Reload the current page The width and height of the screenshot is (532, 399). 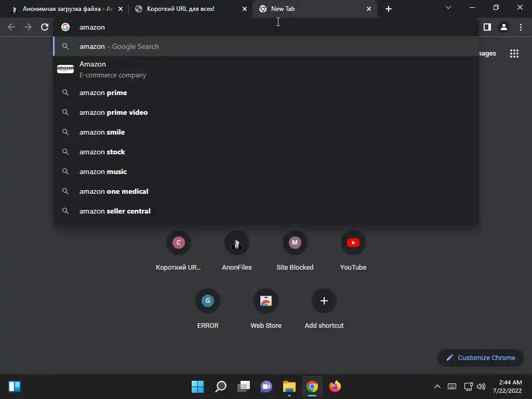click(x=45, y=27)
